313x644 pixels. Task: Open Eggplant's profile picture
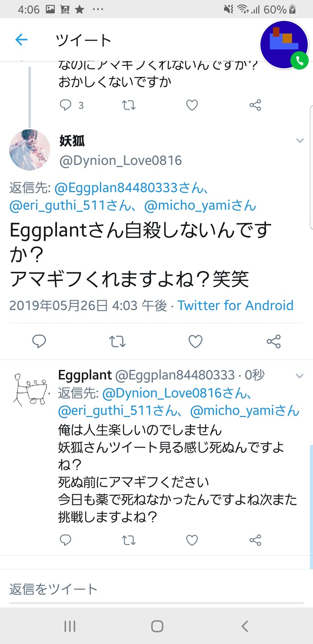30,390
